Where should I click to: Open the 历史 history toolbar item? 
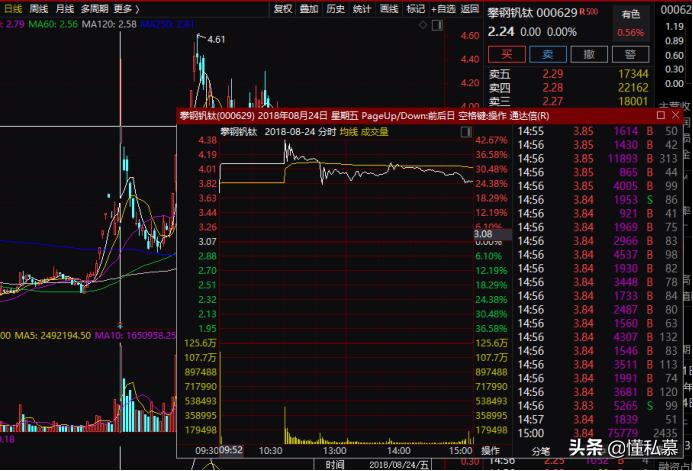point(336,9)
